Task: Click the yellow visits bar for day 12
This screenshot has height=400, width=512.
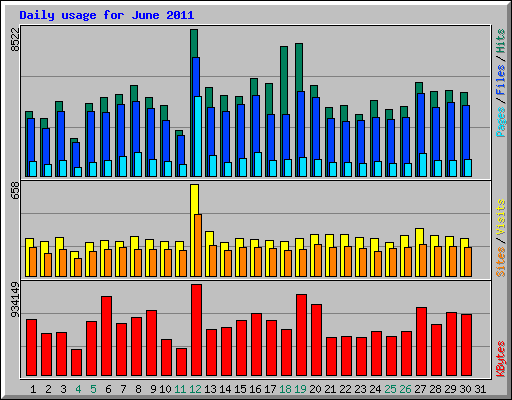Action: [194, 199]
